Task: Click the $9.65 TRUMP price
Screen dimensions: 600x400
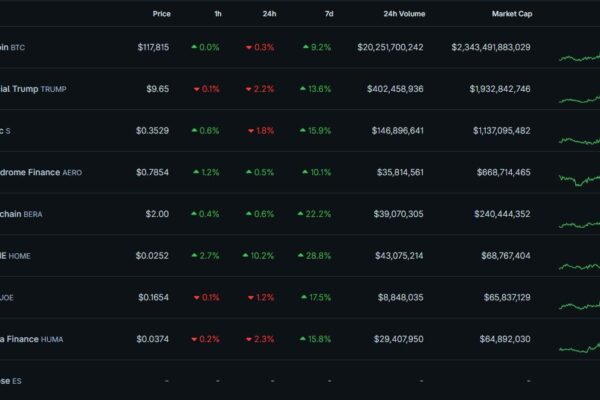Action: [x=158, y=89]
